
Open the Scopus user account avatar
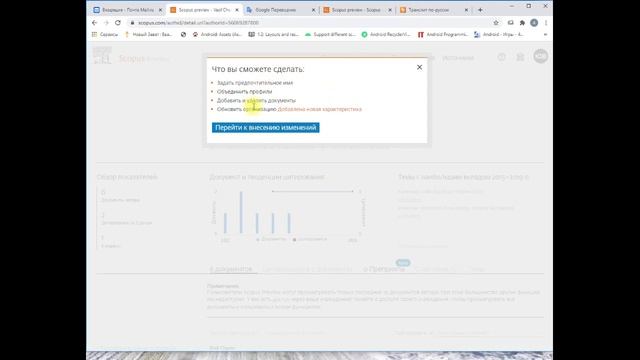[540, 56]
